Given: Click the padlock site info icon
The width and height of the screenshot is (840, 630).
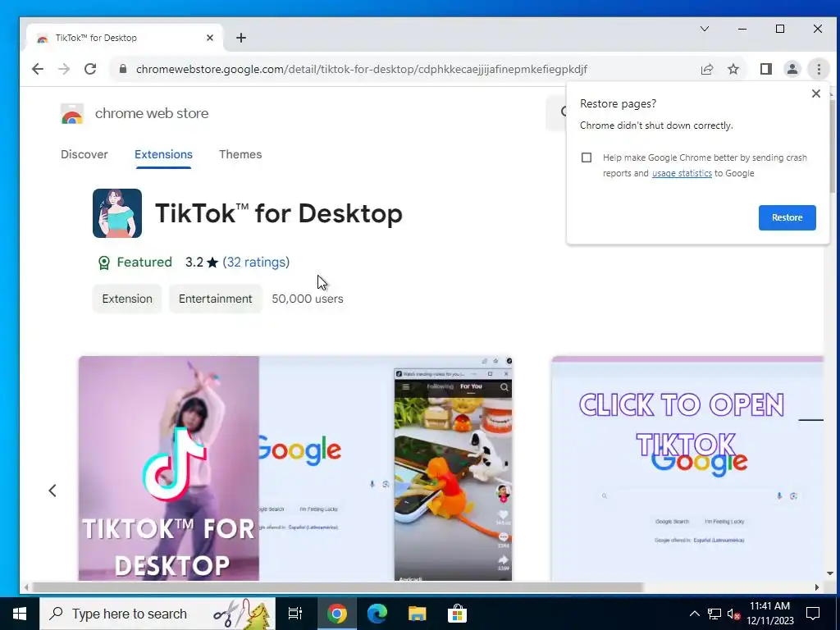Looking at the screenshot, I should (123, 69).
